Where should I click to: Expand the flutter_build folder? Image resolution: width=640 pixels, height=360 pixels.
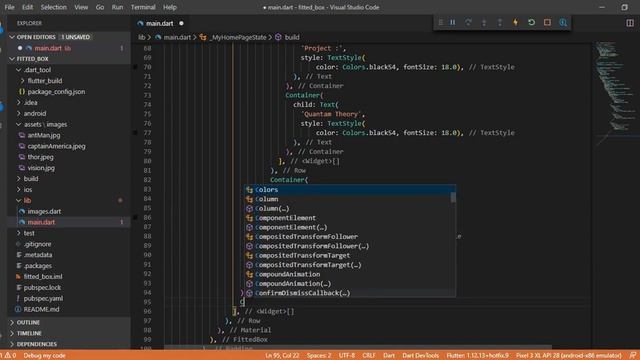pos(22,81)
